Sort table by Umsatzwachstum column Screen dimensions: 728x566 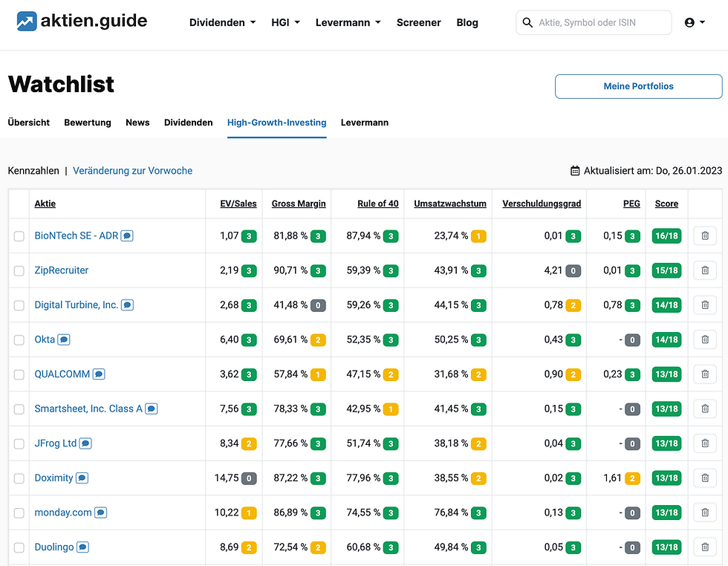pyautogui.click(x=450, y=204)
